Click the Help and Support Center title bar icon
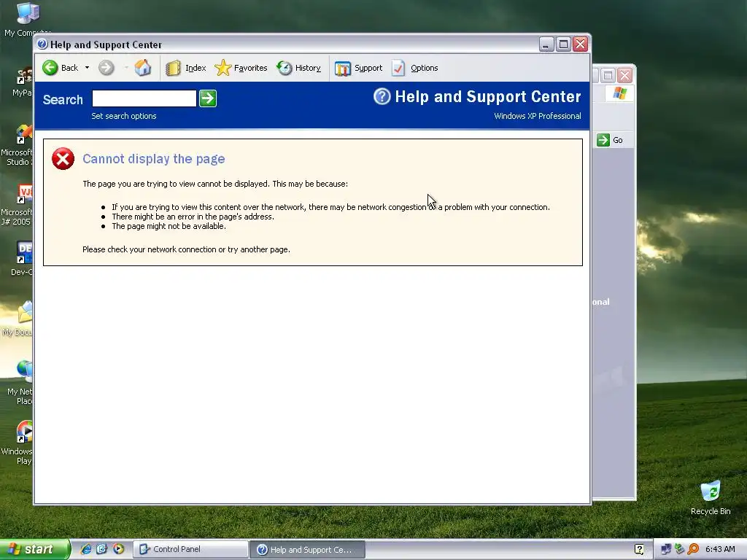 (42, 44)
